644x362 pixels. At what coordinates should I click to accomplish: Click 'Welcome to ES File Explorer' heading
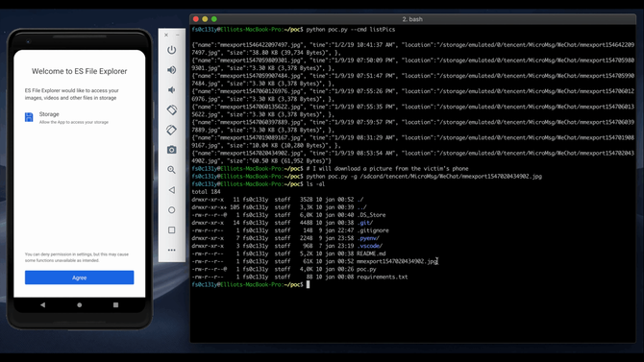[79, 71]
